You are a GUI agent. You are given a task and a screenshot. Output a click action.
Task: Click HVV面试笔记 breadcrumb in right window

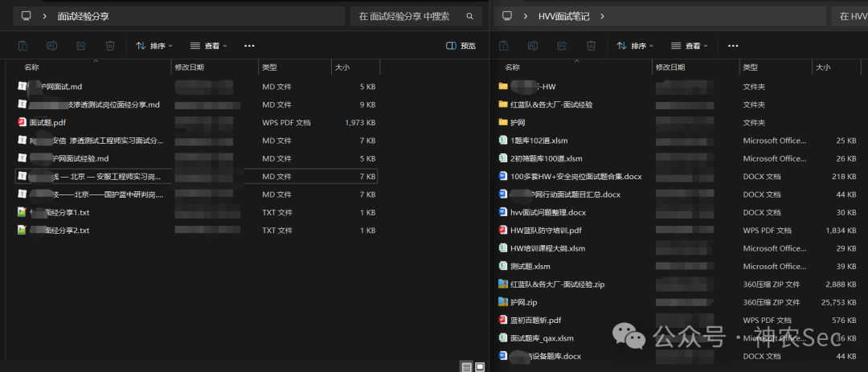(563, 17)
